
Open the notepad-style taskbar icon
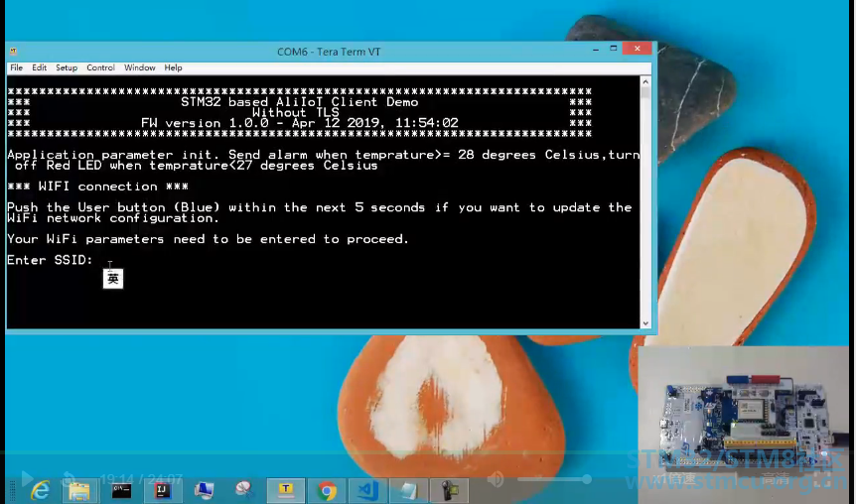click(408, 491)
